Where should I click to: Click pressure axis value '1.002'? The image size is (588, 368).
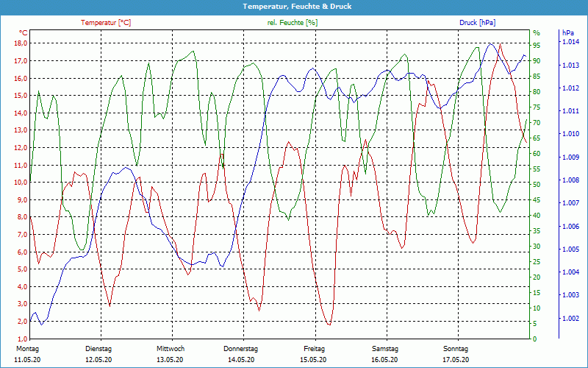(570, 319)
